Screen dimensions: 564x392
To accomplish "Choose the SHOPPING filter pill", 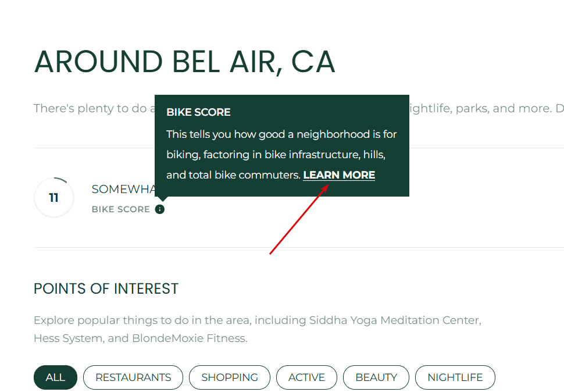I will click(230, 377).
